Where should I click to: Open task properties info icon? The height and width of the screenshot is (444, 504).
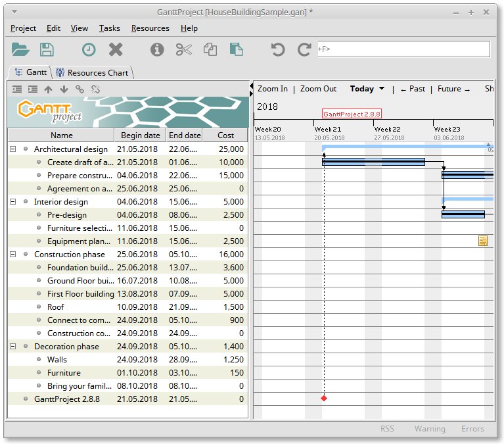coord(157,50)
